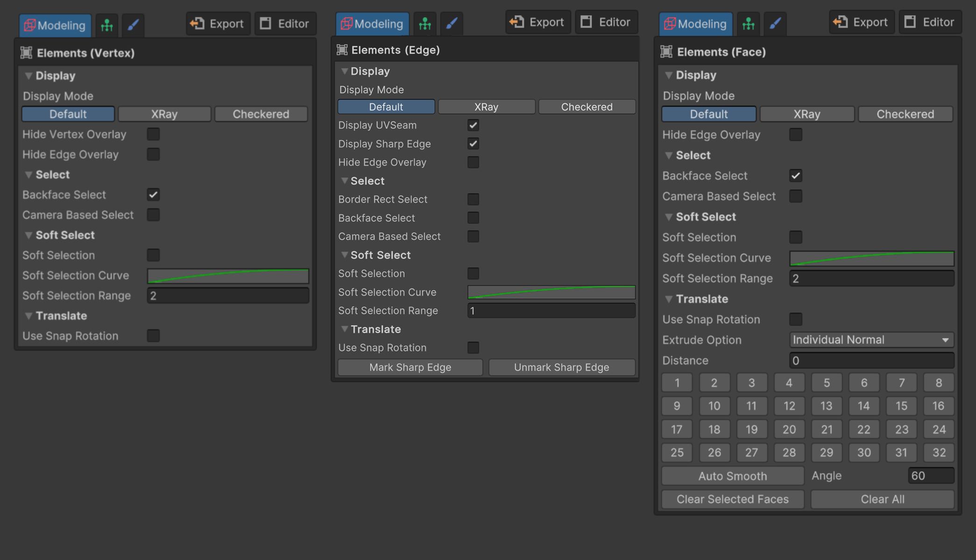Click Clear All button
The width and height of the screenshot is (976, 560).
(883, 499)
